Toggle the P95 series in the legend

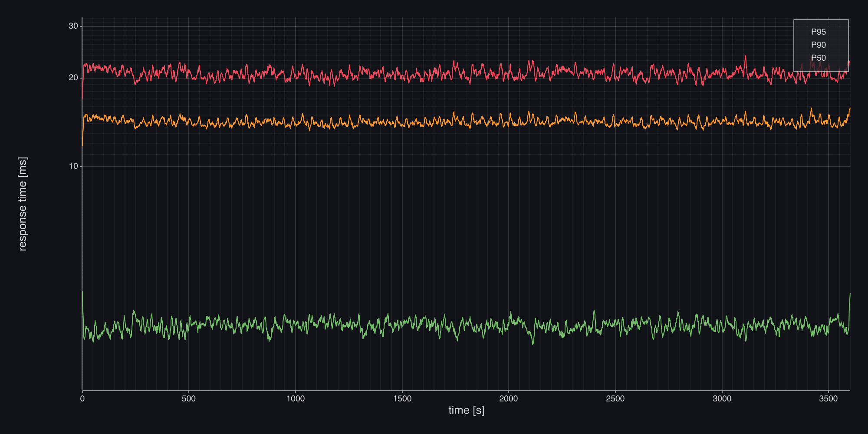818,32
